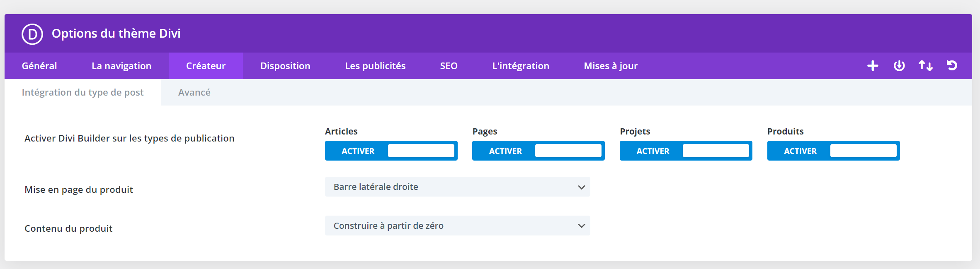Open the Disposition tab
This screenshot has height=269, width=980.
point(285,66)
